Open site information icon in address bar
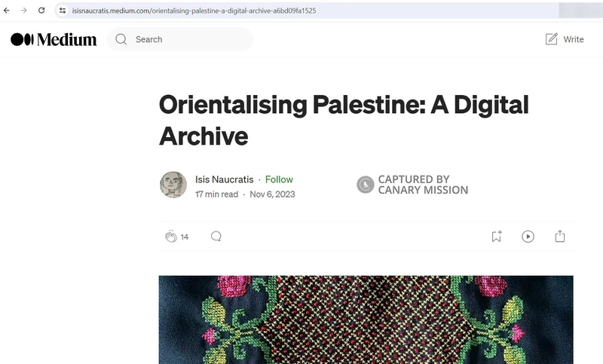603x364 pixels. click(x=63, y=11)
